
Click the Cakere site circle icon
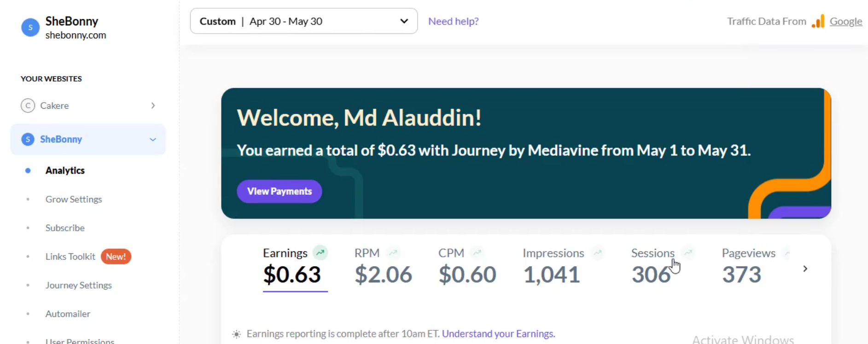coord(28,105)
